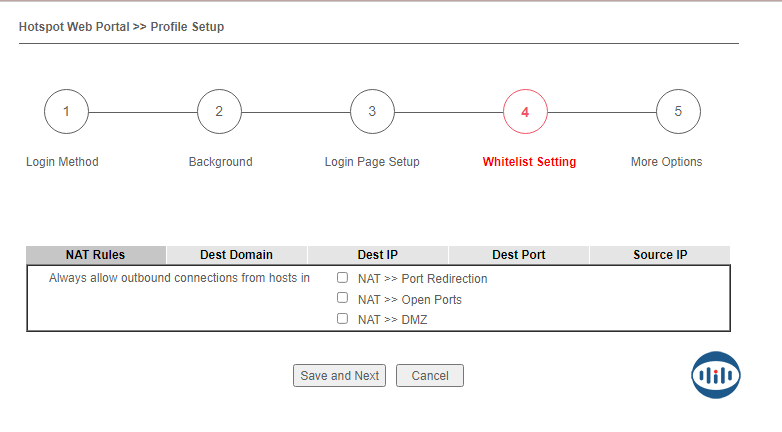
Task: Tick the NAT >> Open Ports checkbox
Action: tap(343, 298)
